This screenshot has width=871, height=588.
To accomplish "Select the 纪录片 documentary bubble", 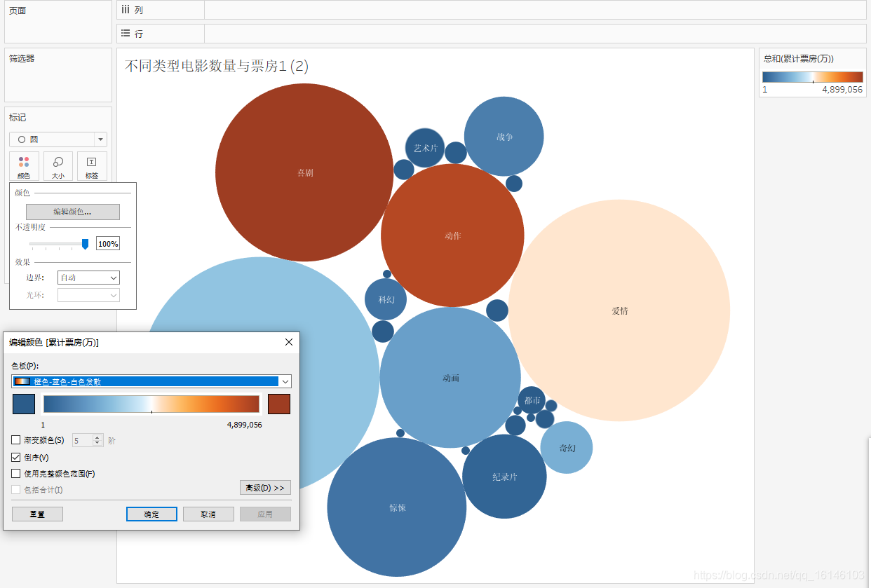I will tap(504, 477).
